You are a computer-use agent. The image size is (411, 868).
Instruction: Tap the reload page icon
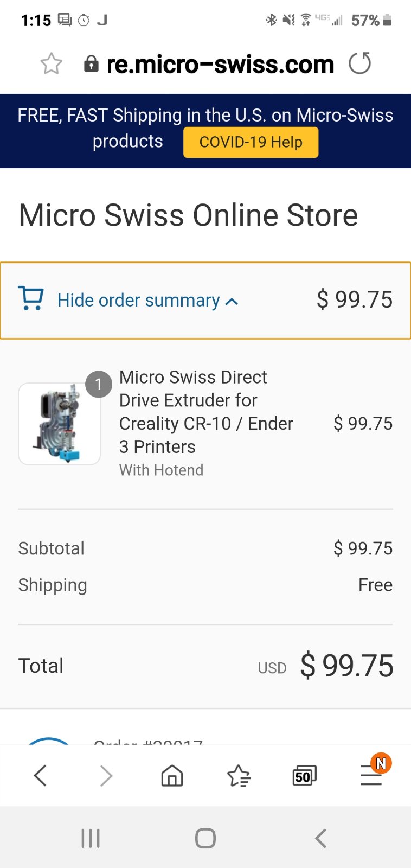click(x=359, y=63)
